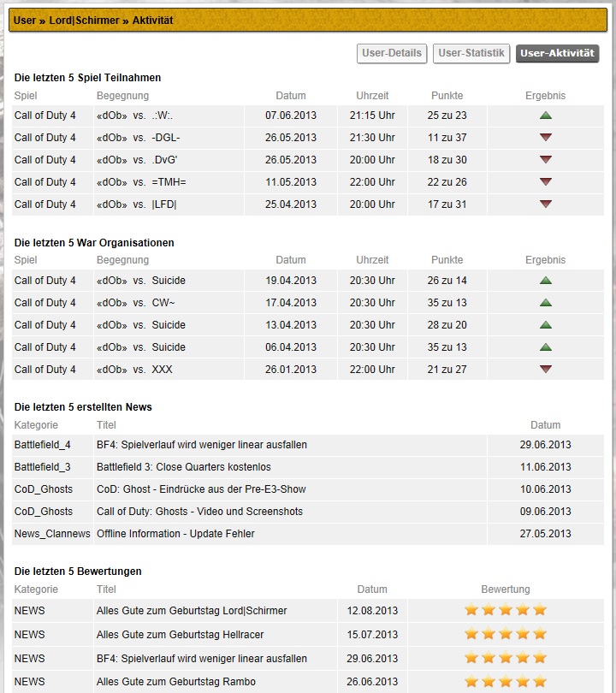Click green win arrow for war vs CW~

coord(546,303)
